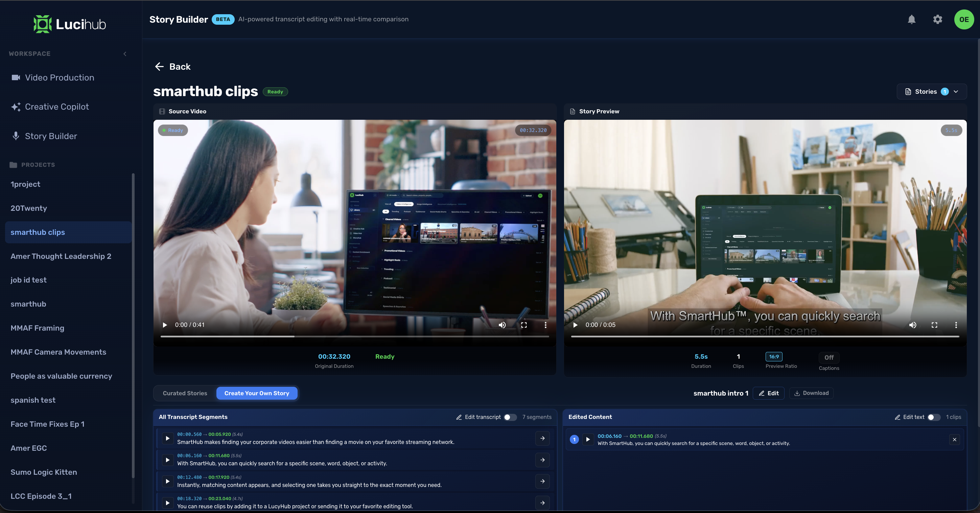The width and height of the screenshot is (980, 513).
Task: Play clip 1 in Edited Content
Action: (x=588, y=440)
